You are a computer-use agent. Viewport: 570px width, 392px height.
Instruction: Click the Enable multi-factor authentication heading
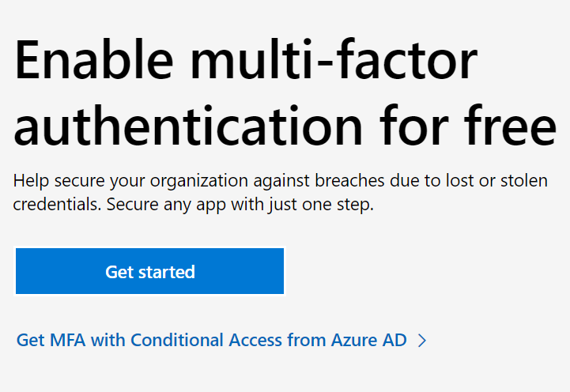[x=284, y=95]
